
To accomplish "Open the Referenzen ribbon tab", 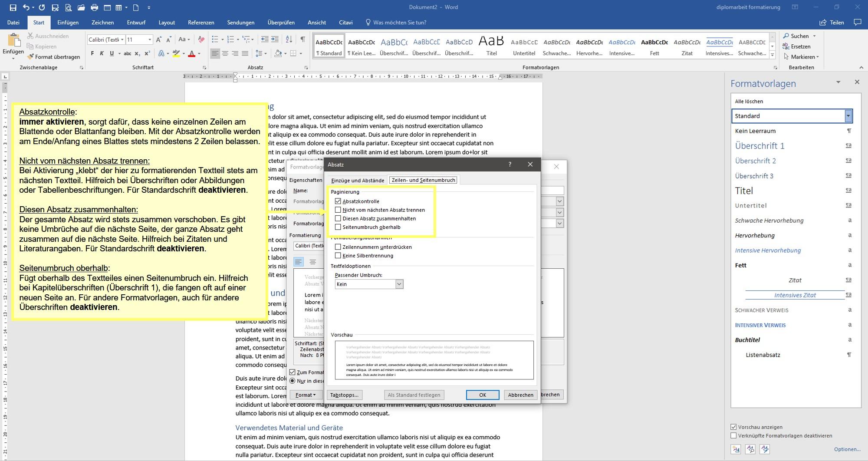I will (201, 23).
